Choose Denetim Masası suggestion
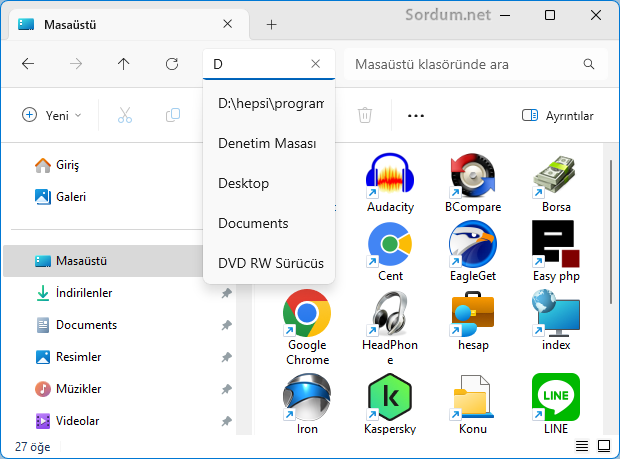Screen dimensions: 620x459 tap(269, 143)
